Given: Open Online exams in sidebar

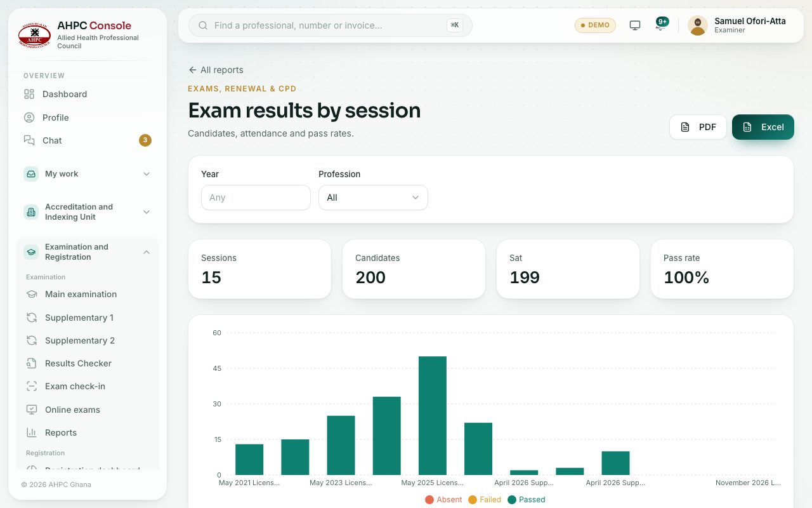Looking at the screenshot, I should pos(88,410).
